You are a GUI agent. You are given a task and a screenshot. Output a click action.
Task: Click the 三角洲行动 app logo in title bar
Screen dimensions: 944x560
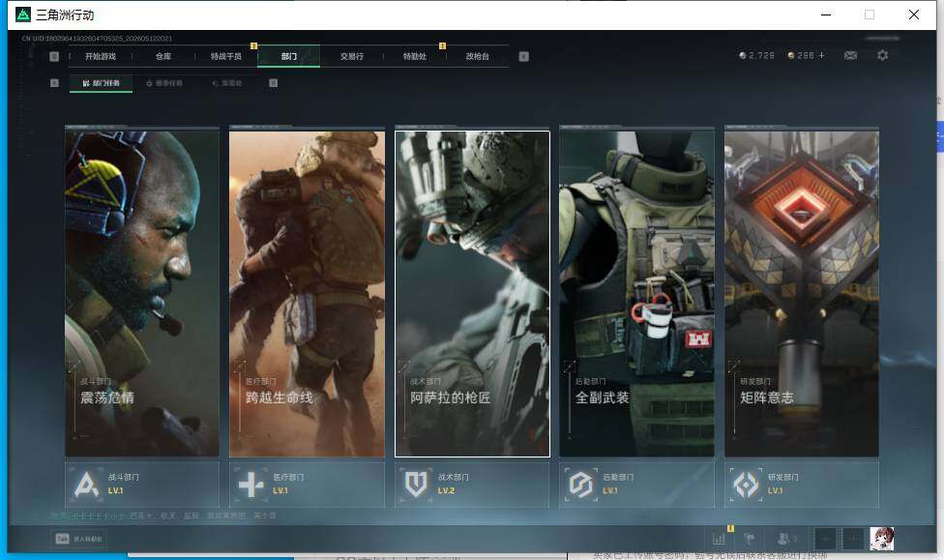[x=23, y=15]
